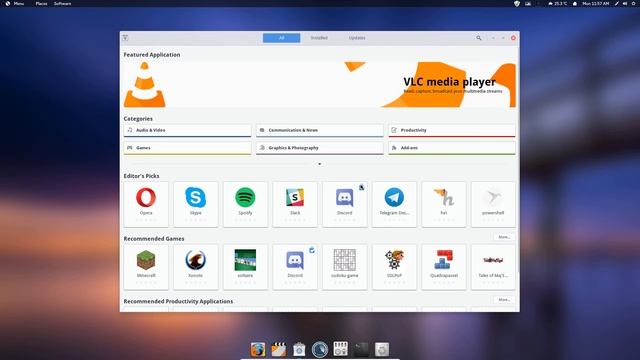This screenshot has width=640, height=360.
Task: Open search with the magnifier icon
Action: click(479, 38)
